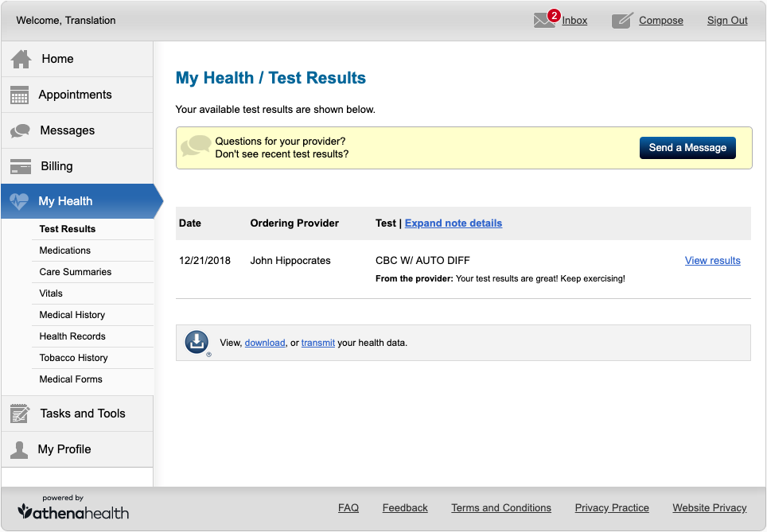
Task: Click the Appointments calendar icon
Action: coord(20,95)
